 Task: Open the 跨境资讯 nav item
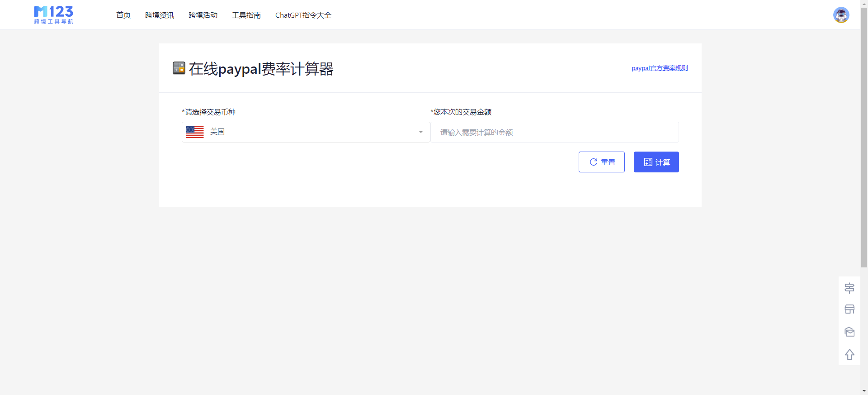pos(160,15)
